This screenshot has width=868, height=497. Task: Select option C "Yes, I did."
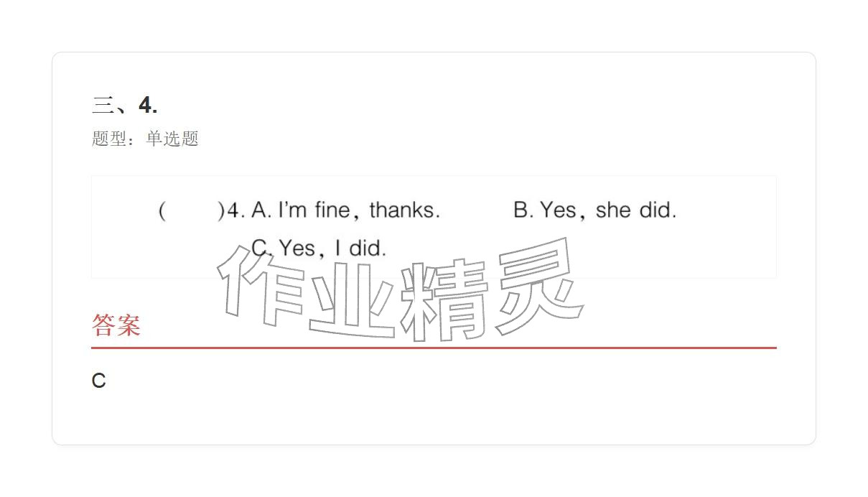[319, 249]
